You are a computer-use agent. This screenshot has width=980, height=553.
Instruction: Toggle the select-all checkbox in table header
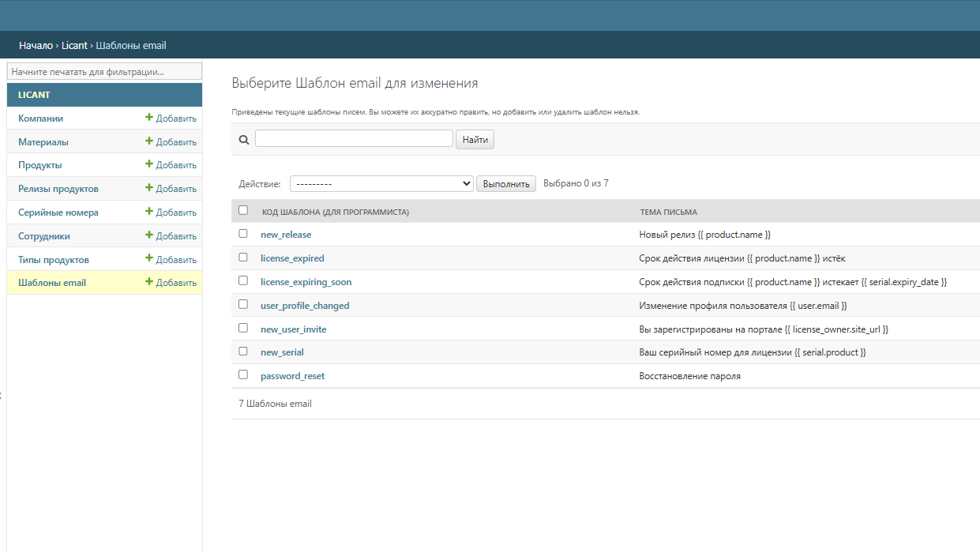click(243, 210)
